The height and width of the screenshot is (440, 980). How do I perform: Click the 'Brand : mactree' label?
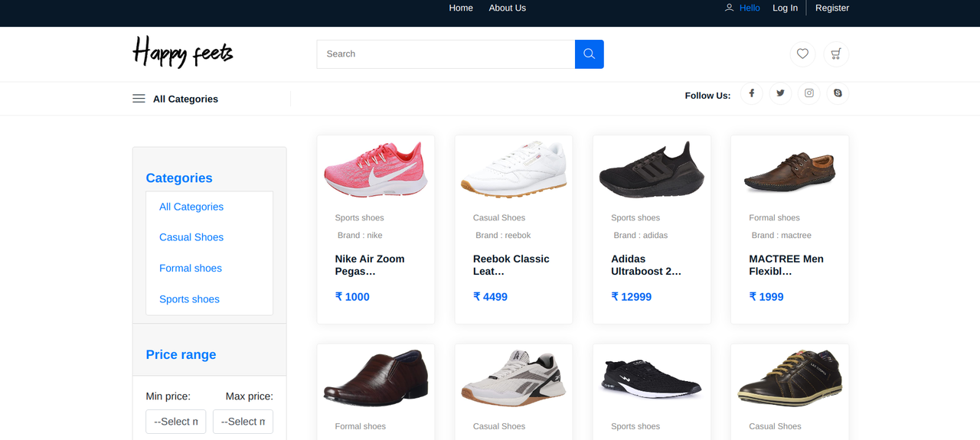tap(782, 235)
